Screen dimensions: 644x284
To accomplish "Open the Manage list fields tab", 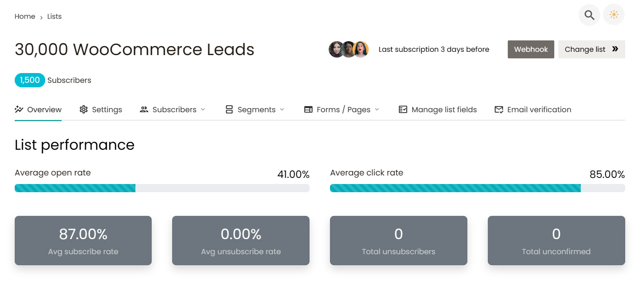I will (x=438, y=109).
